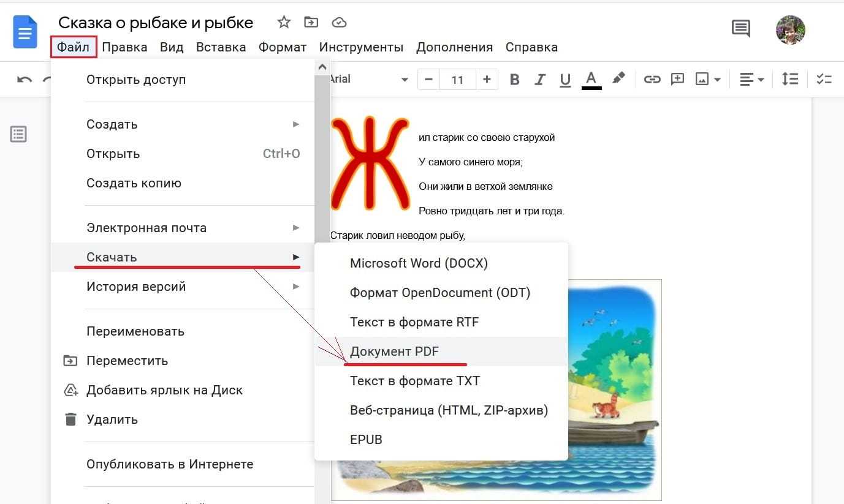Expand the insert image dropdown arrow
Viewport: 844px width, 504px height.
[717, 80]
